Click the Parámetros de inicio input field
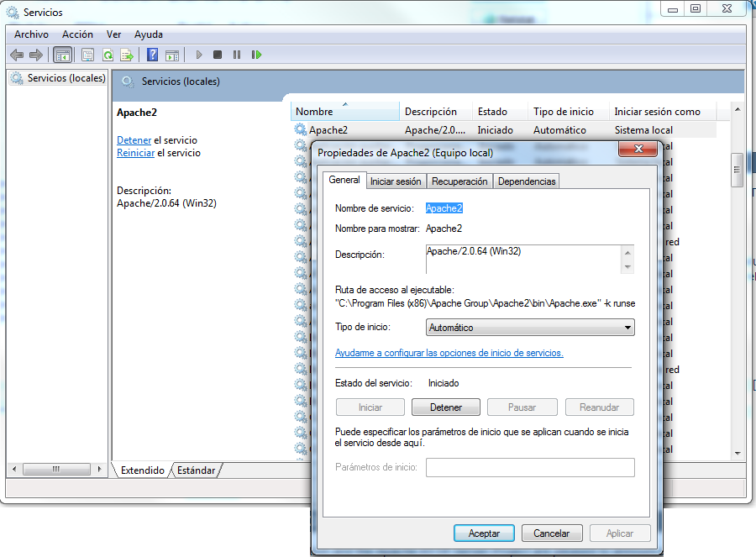The image size is (756, 557). pyautogui.click(x=530, y=467)
